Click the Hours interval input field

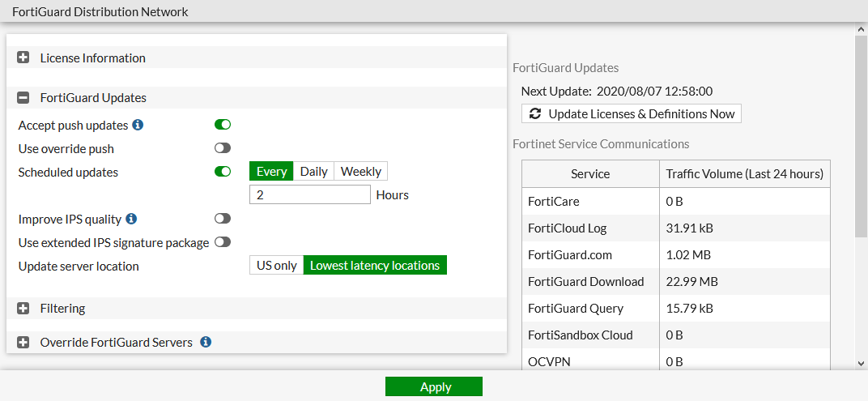click(x=310, y=195)
